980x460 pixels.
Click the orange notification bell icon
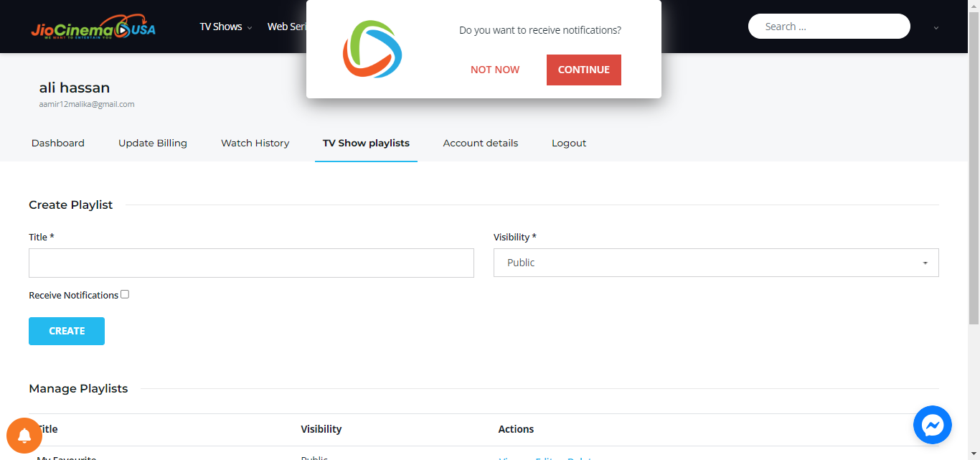click(24, 436)
